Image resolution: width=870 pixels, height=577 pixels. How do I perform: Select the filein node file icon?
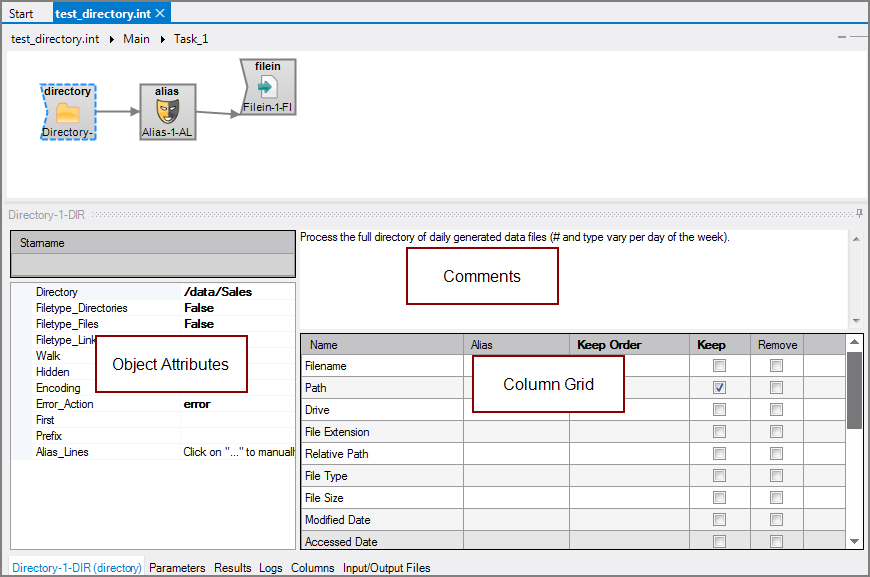click(x=267, y=87)
